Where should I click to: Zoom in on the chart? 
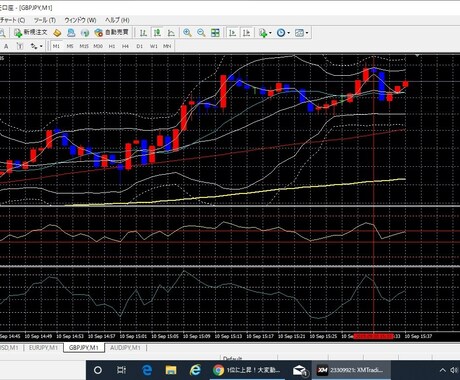tap(187, 33)
